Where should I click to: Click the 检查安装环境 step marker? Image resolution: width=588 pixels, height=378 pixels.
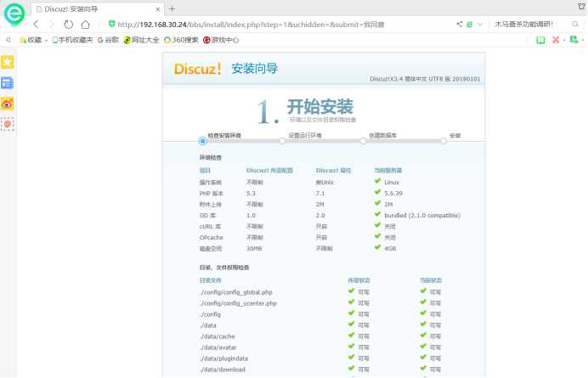coord(202,141)
